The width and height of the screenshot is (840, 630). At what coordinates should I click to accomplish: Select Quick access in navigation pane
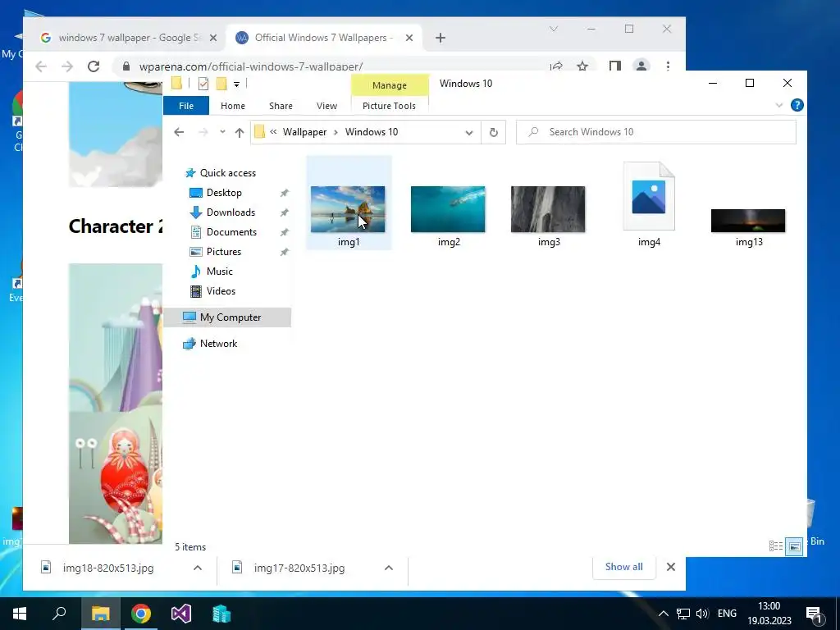228,172
